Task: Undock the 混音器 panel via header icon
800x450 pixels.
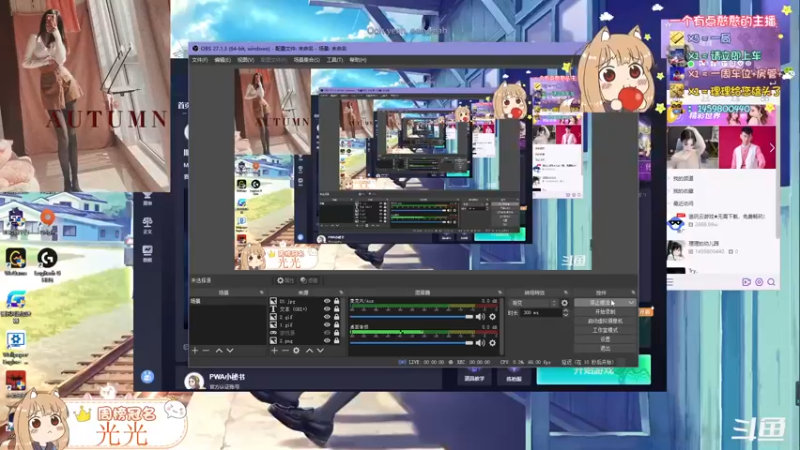Action: click(x=500, y=292)
